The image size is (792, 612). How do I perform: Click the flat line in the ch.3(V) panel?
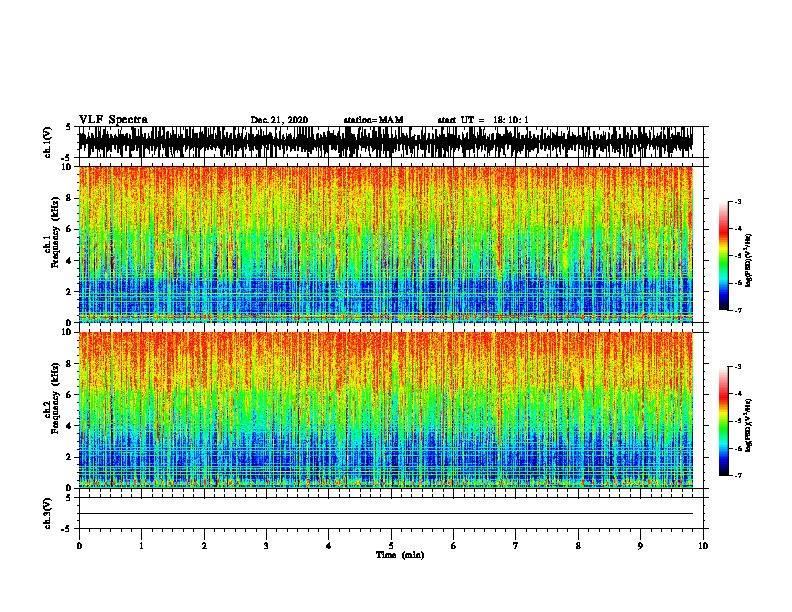385,514
